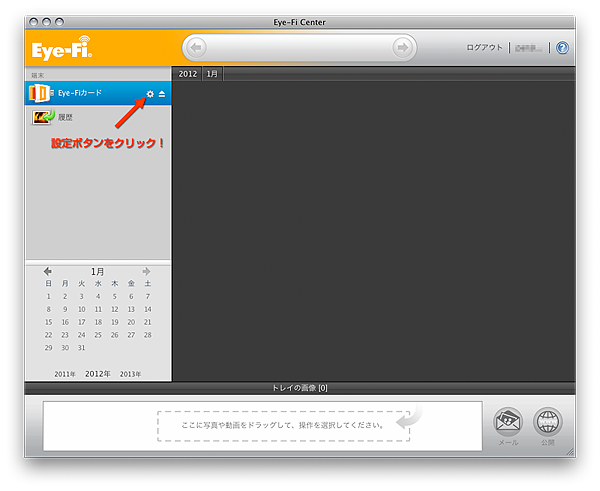Screen dimensions: 600x491
Task: Open the 履歴 history item icon
Action: 43,117
